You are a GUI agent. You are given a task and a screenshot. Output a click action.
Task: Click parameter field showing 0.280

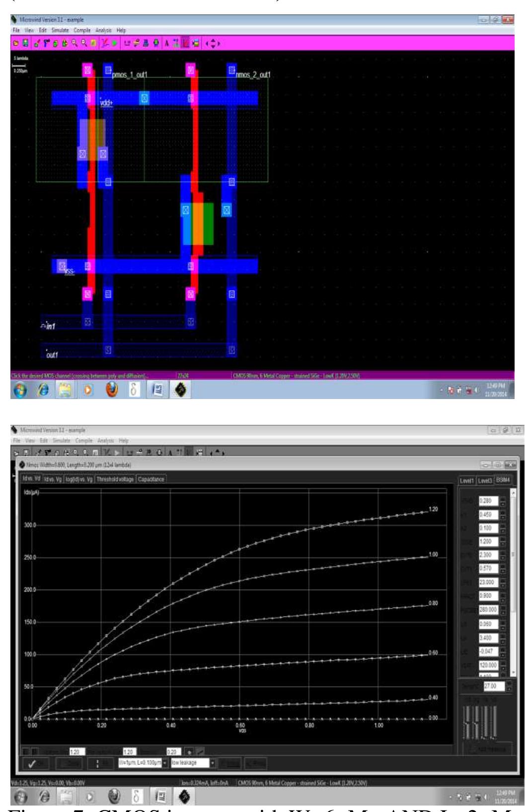point(488,501)
